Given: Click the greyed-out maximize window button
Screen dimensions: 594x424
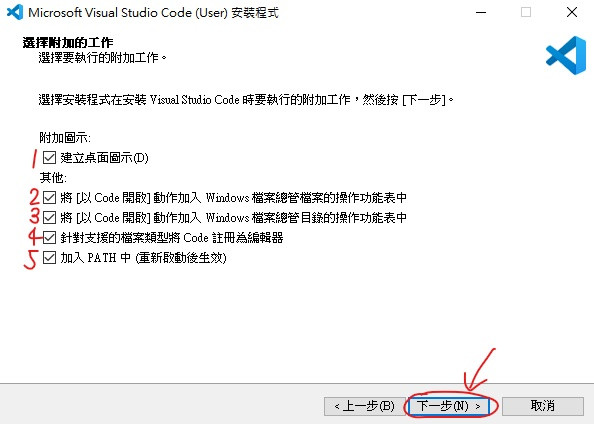Looking at the screenshot, I should [x=526, y=13].
